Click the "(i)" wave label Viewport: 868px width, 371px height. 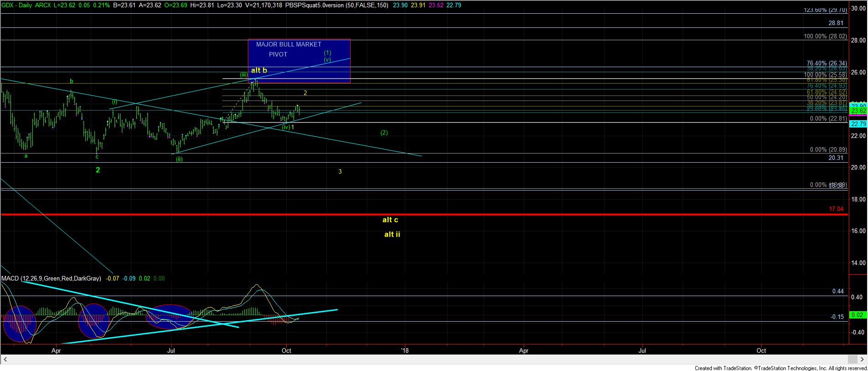click(x=115, y=102)
